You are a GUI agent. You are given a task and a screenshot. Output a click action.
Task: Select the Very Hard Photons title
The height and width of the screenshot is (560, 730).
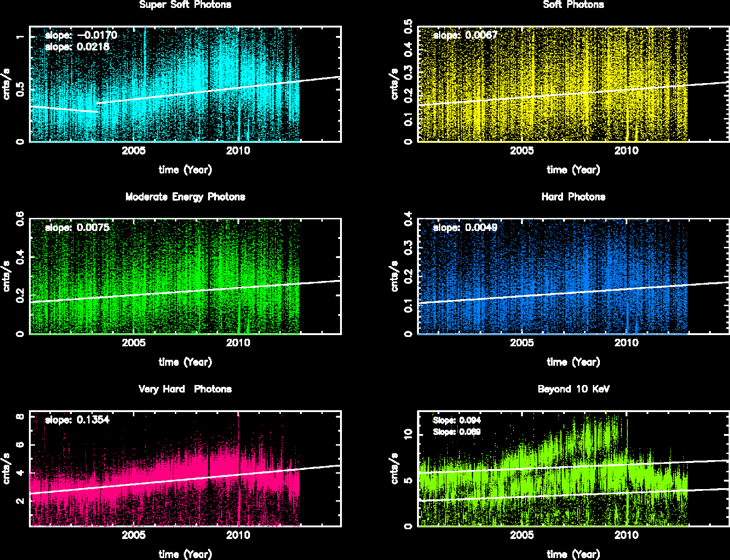[x=185, y=389]
